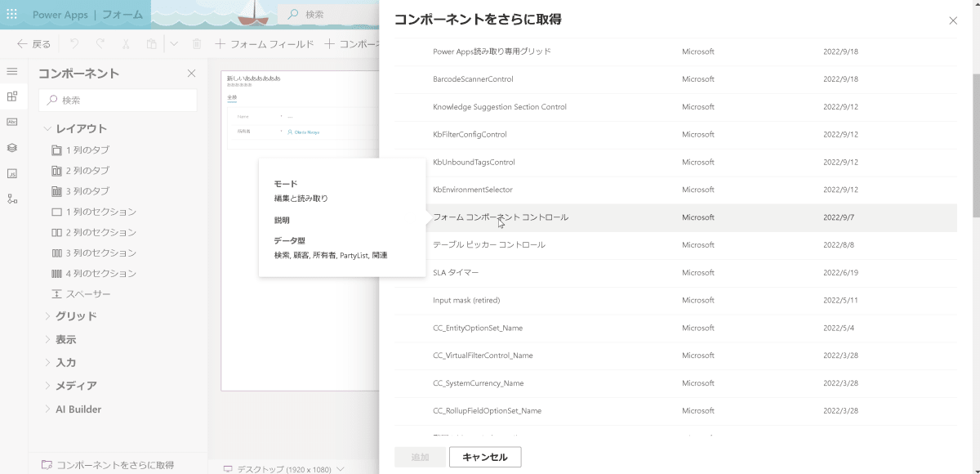
Task: Select the KbUnboundTagsControl row
Action: coord(675,162)
